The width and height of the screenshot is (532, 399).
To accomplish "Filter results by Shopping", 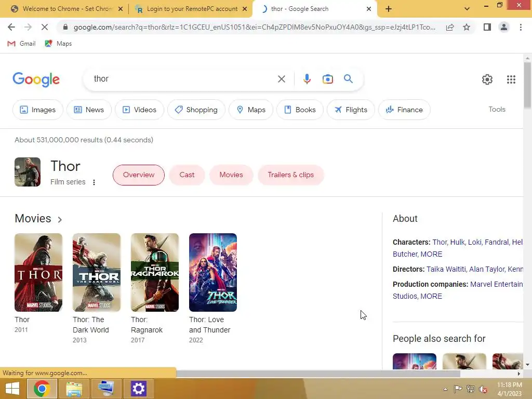I will point(196,110).
